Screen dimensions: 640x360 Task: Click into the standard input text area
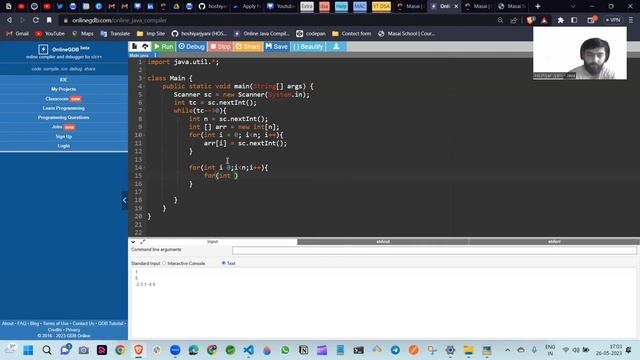point(383,302)
